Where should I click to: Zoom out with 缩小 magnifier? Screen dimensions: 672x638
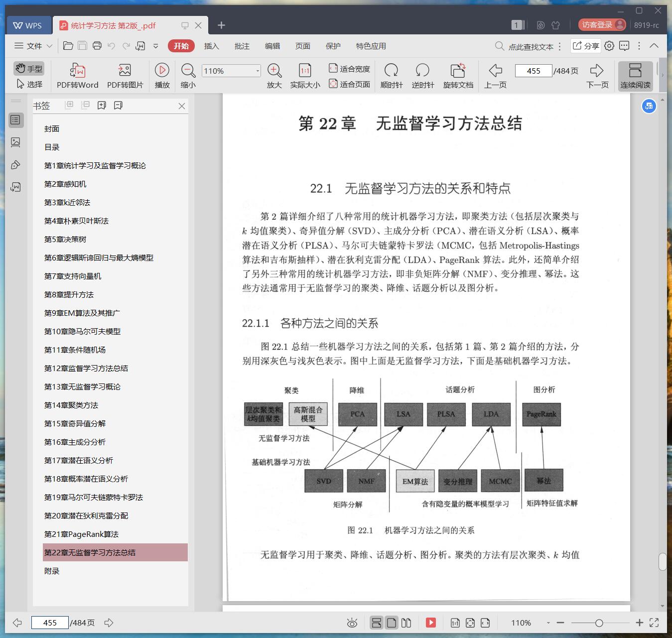188,76
